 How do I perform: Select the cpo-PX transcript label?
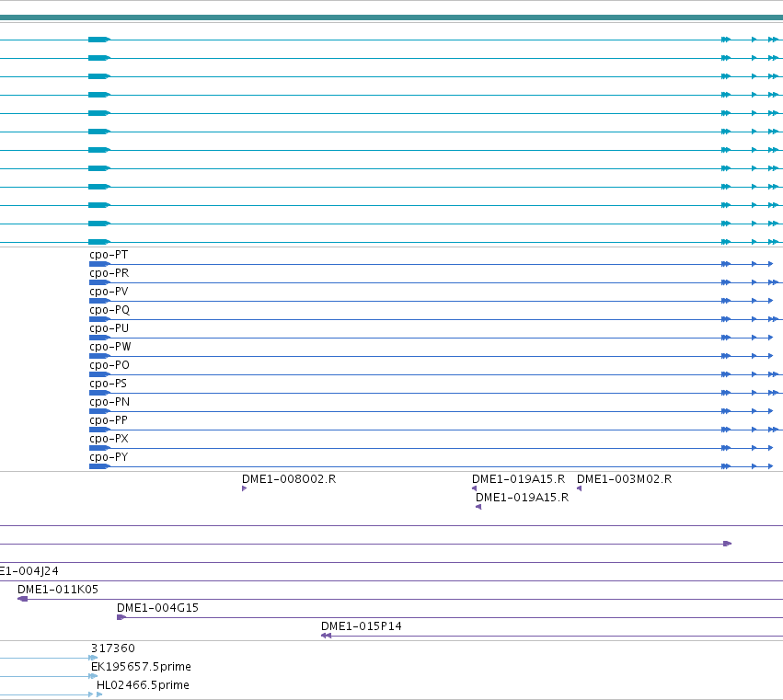[x=109, y=439]
